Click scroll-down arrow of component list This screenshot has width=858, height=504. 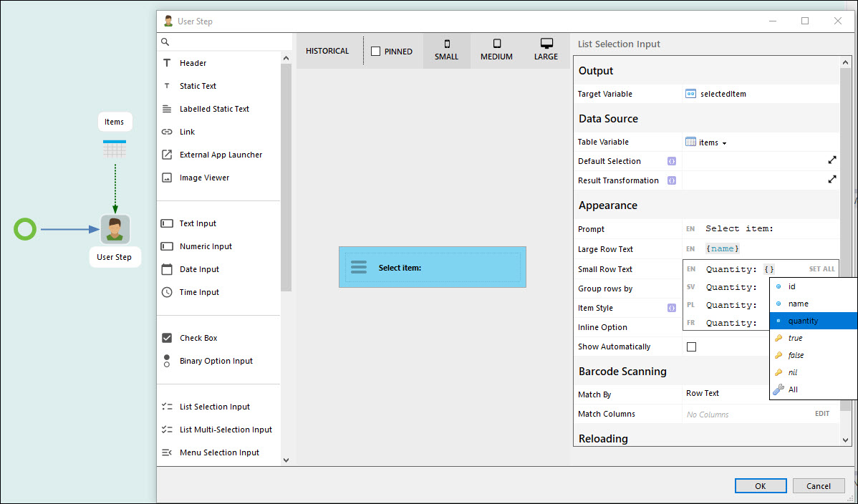pyautogui.click(x=286, y=460)
